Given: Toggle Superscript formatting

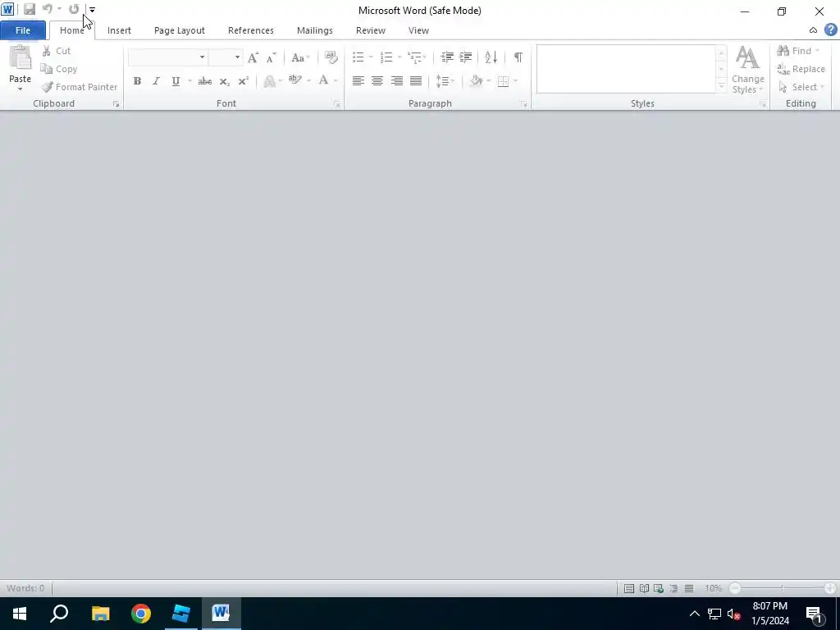Looking at the screenshot, I should [x=243, y=81].
